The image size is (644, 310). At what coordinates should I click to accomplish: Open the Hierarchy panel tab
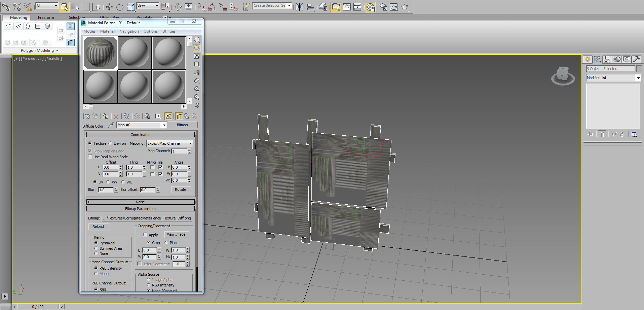coord(607,59)
